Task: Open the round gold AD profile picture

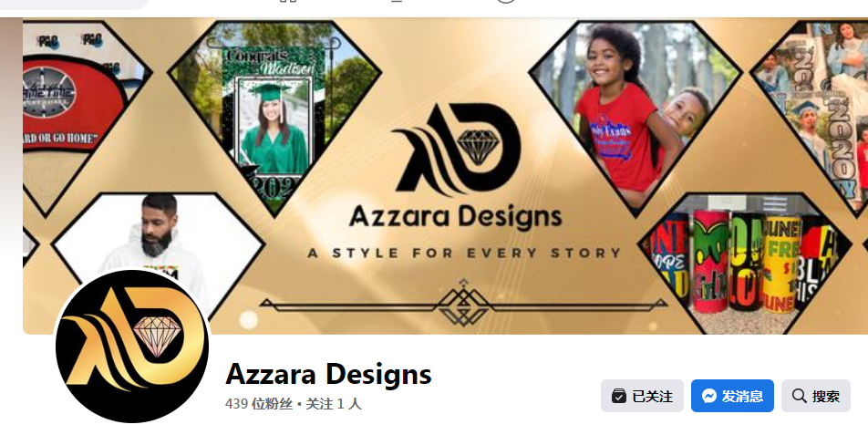Action: [x=131, y=347]
